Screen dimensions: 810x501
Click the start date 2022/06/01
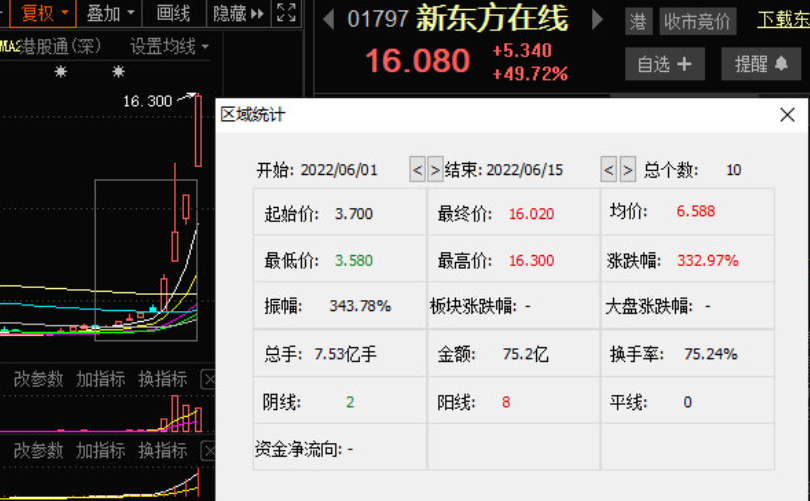[339, 170]
